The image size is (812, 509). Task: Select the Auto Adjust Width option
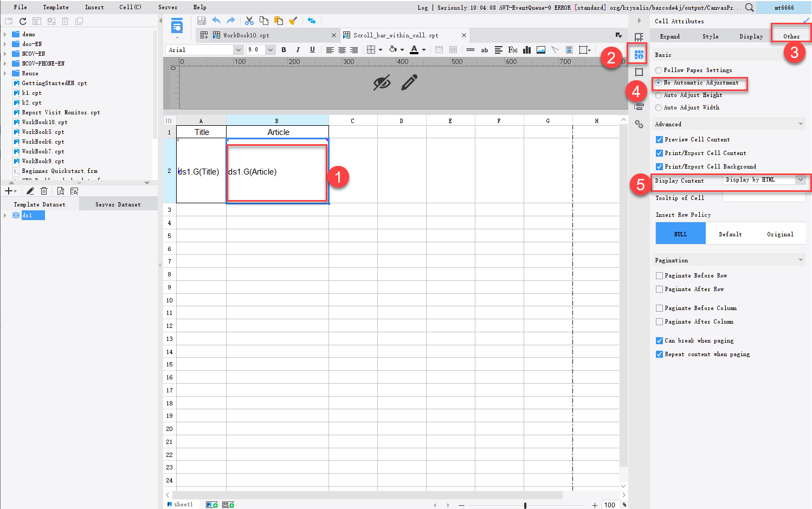(658, 107)
